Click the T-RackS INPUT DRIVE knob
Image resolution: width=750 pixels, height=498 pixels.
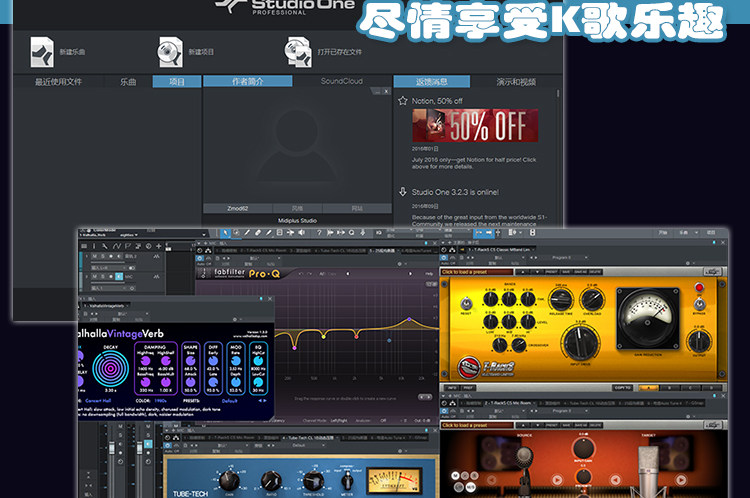pyautogui.click(x=580, y=343)
